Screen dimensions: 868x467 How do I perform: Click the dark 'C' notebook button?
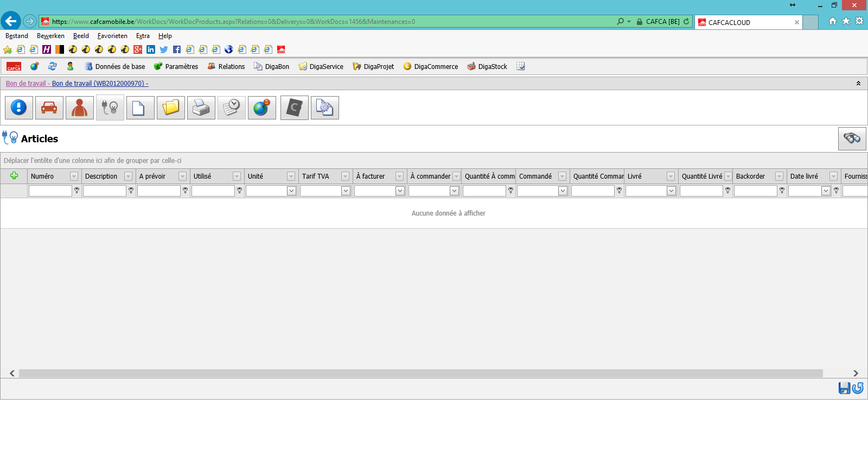295,108
